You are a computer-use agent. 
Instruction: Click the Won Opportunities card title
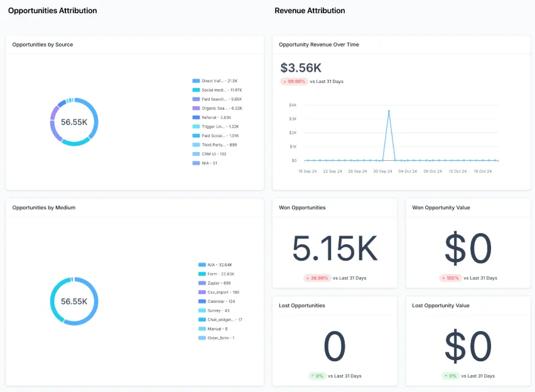(x=302, y=207)
